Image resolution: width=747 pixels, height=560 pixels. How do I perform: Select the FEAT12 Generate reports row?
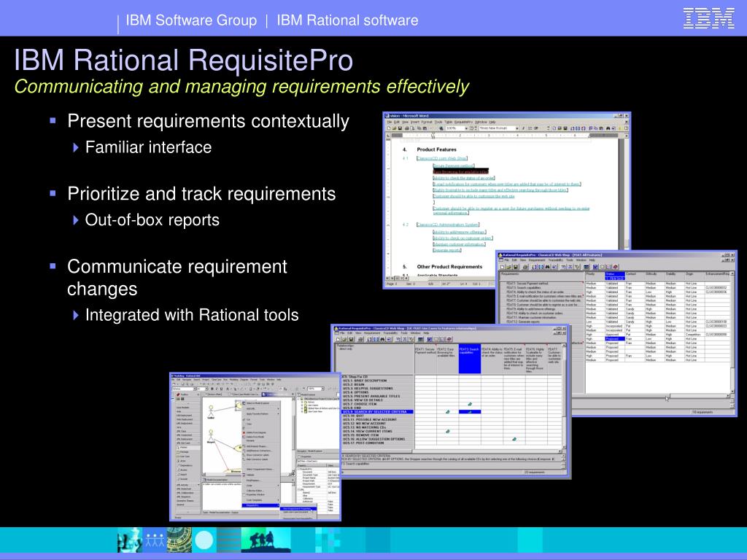[x=542, y=322]
